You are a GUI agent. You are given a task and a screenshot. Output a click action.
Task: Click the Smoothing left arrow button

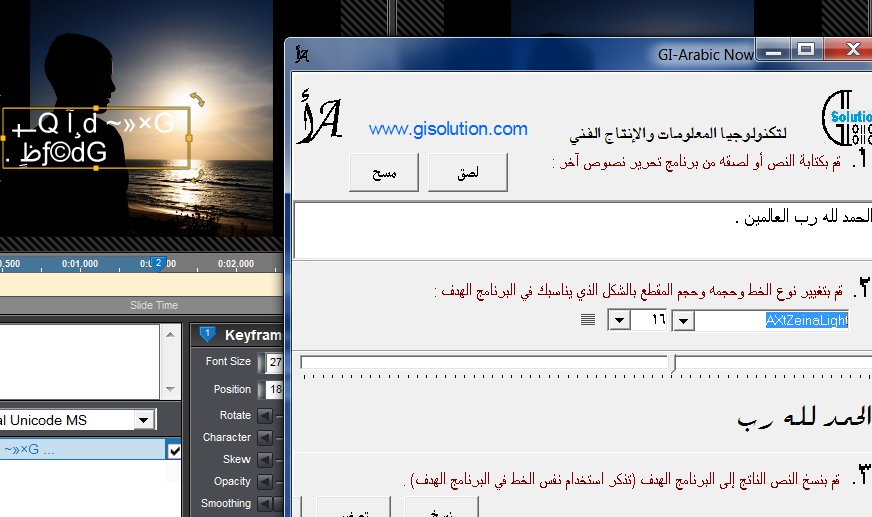coord(265,503)
